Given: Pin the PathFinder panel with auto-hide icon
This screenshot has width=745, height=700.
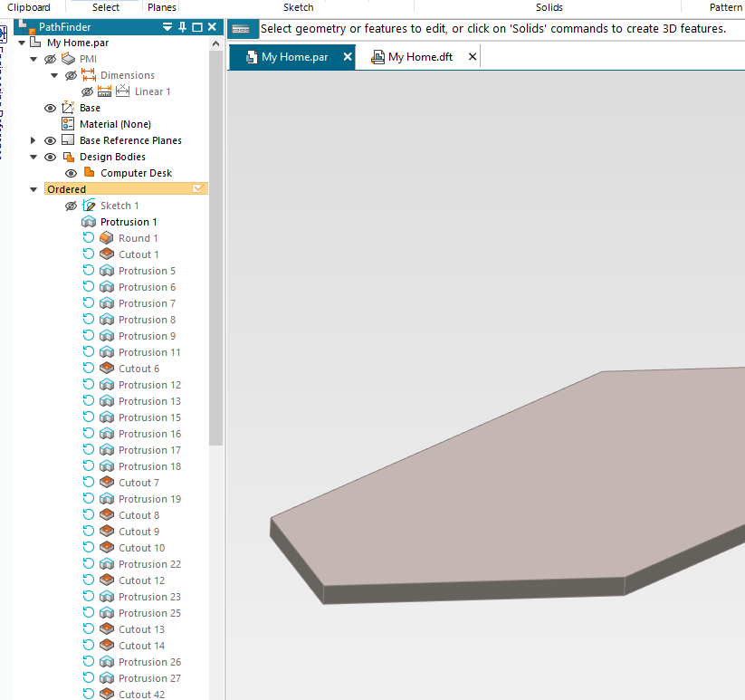Looking at the screenshot, I should (x=182, y=27).
